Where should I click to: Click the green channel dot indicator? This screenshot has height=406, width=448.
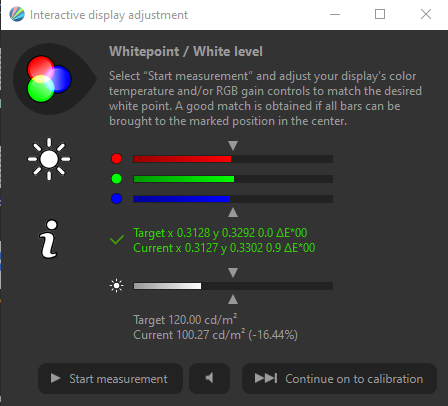[116, 179]
